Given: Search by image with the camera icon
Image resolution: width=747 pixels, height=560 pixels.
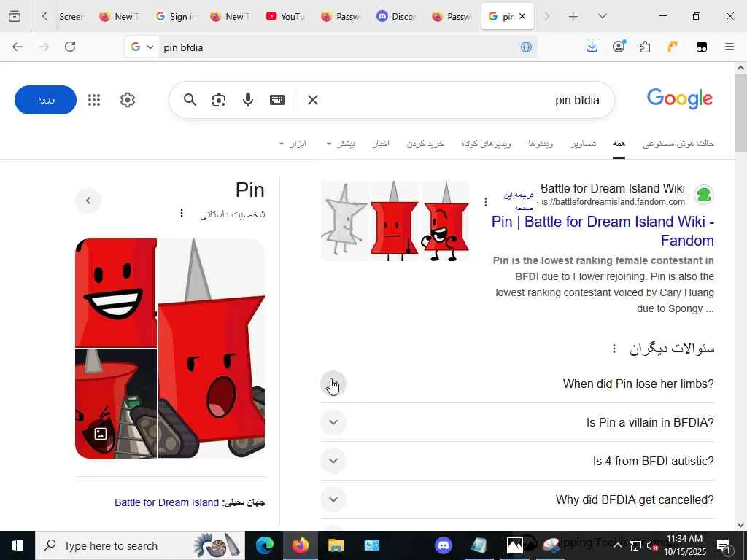Looking at the screenshot, I should [x=219, y=99].
